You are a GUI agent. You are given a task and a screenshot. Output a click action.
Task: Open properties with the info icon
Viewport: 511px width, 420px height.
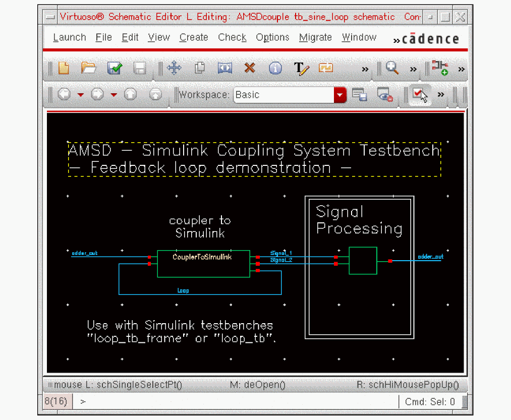point(275,68)
